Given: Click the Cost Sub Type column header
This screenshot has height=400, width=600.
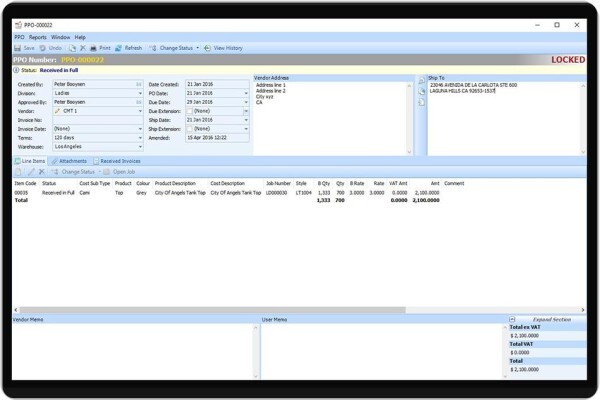Looking at the screenshot, I should pos(95,183).
